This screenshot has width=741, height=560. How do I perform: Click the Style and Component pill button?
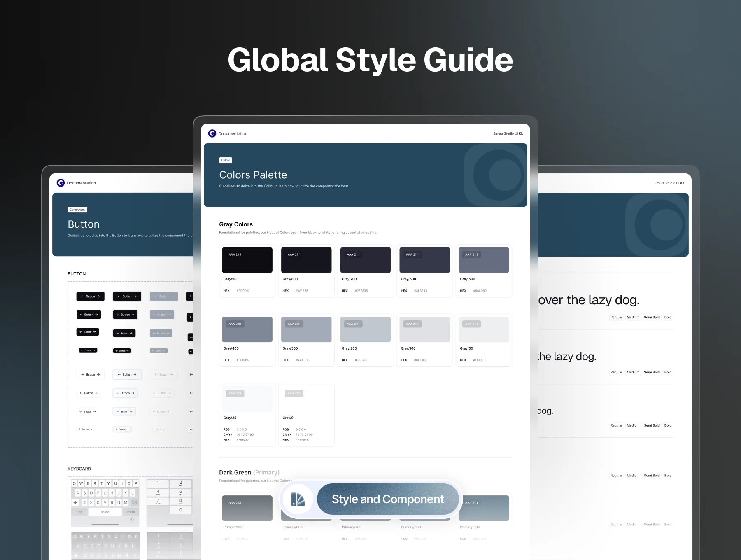[388, 499]
